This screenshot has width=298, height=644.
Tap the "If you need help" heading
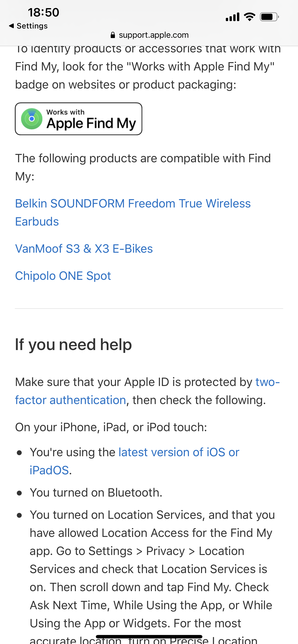(73, 344)
